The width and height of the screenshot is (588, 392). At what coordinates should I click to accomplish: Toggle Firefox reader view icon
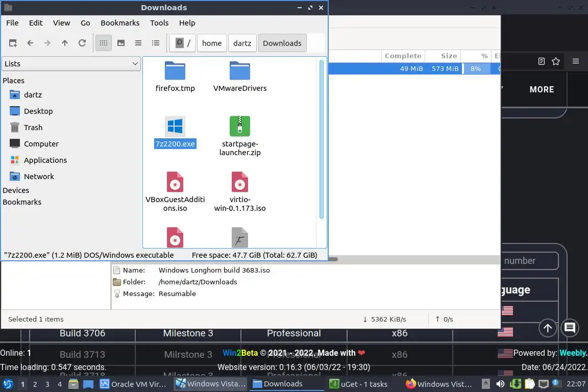click(541, 61)
